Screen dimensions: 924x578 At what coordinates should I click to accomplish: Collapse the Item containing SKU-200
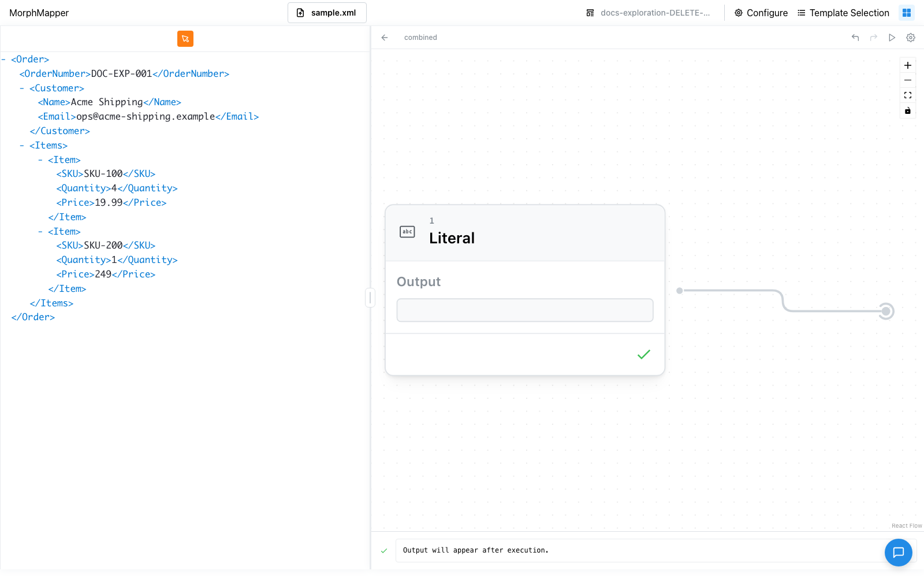pyautogui.click(x=40, y=232)
